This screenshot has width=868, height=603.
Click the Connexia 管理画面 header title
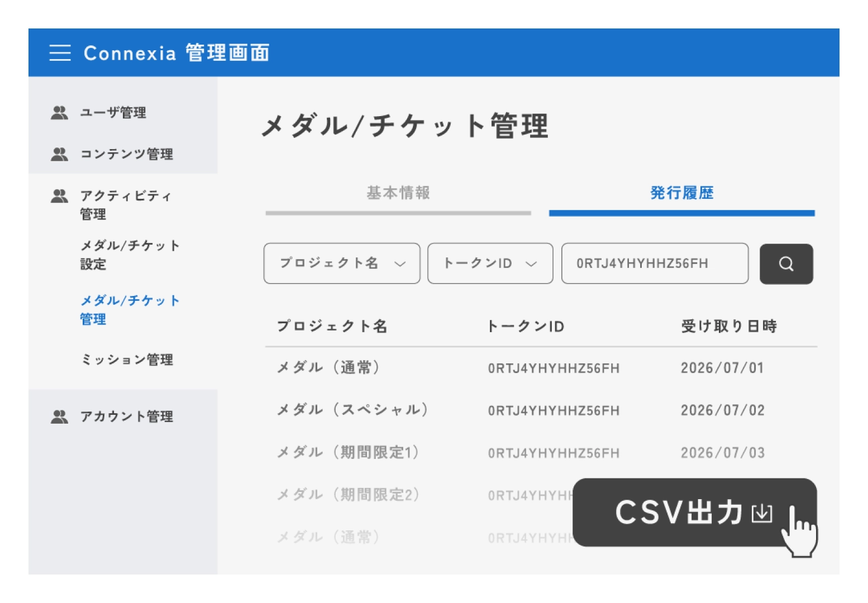coord(177,53)
